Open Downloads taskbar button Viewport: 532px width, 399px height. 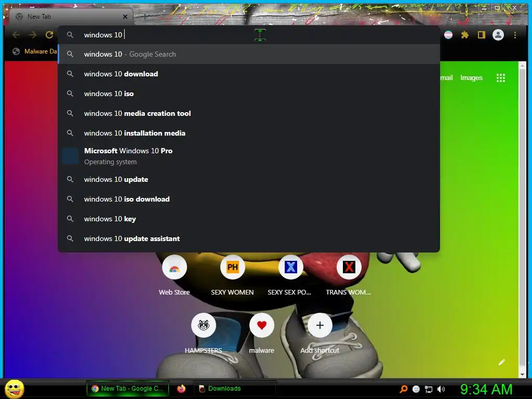(x=234, y=389)
